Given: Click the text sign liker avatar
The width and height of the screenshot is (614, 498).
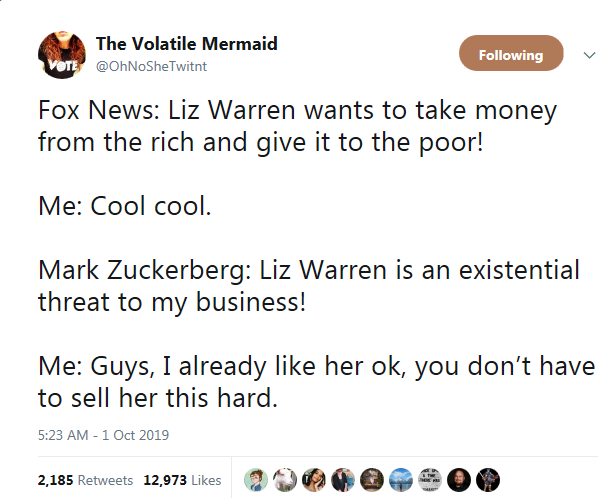Looking at the screenshot, I should (431, 480).
